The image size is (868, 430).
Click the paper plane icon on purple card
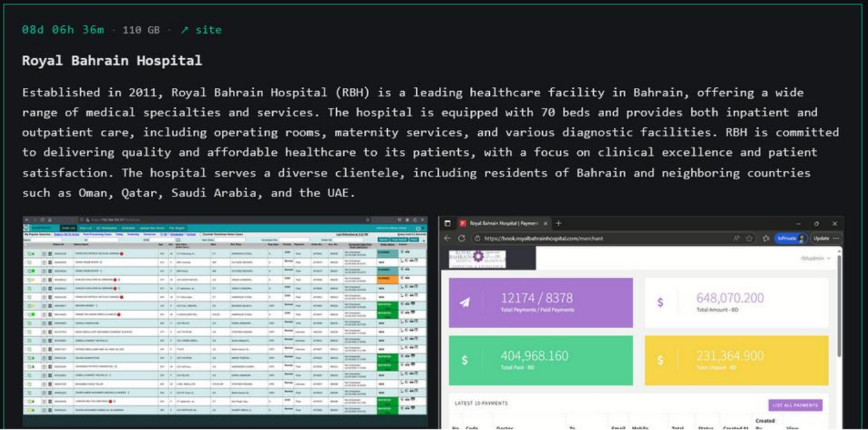[465, 302]
